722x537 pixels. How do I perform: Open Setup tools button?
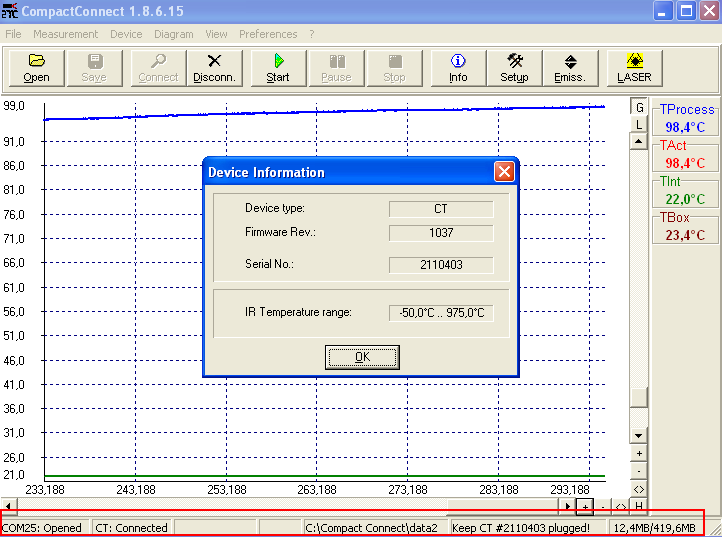[x=514, y=68]
